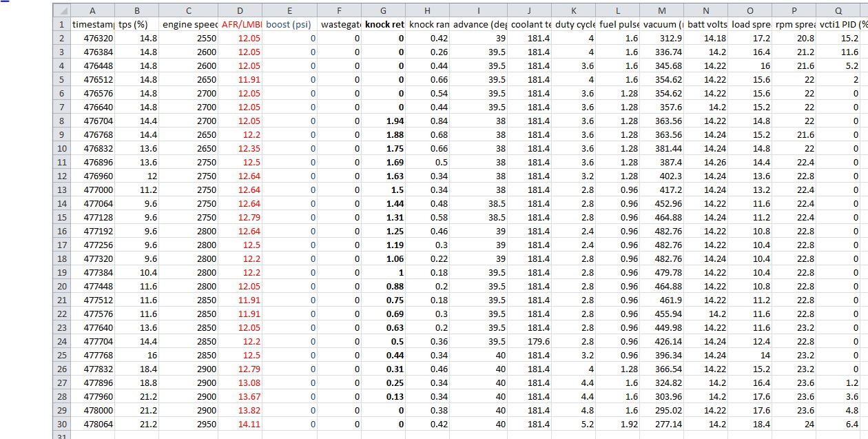Click the bold knock ret header cell
The image size is (868, 439).
pyautogui.click(x=383, y=24)
